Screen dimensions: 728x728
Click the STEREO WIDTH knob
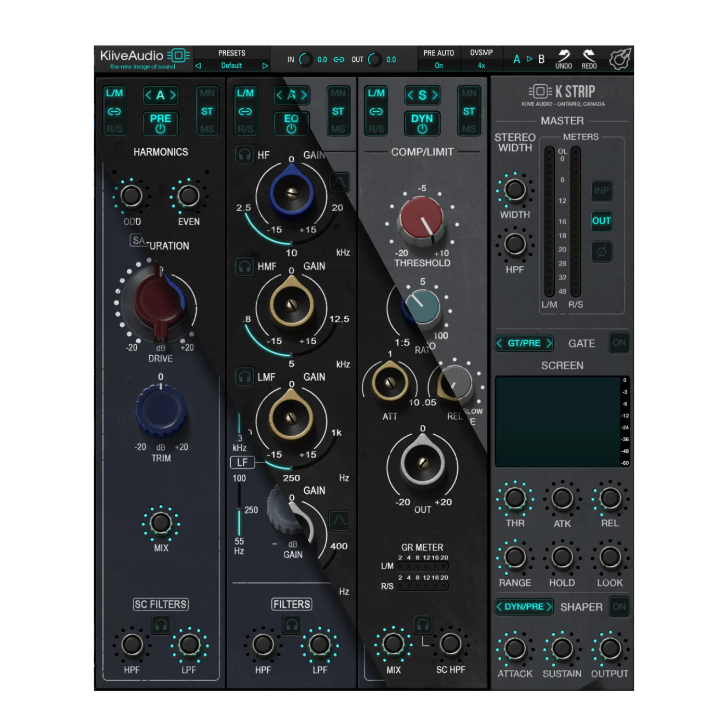point(515,190)
